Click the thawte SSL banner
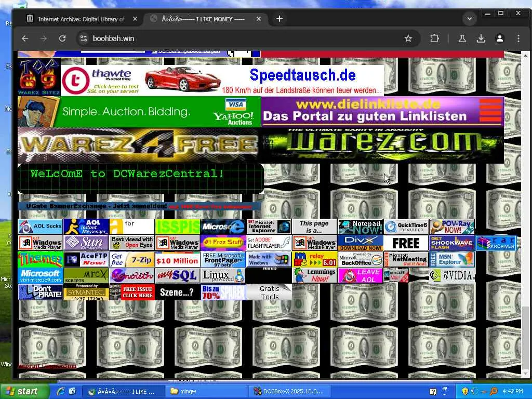The width and height of the screenshot is (532, 399). 102,81
